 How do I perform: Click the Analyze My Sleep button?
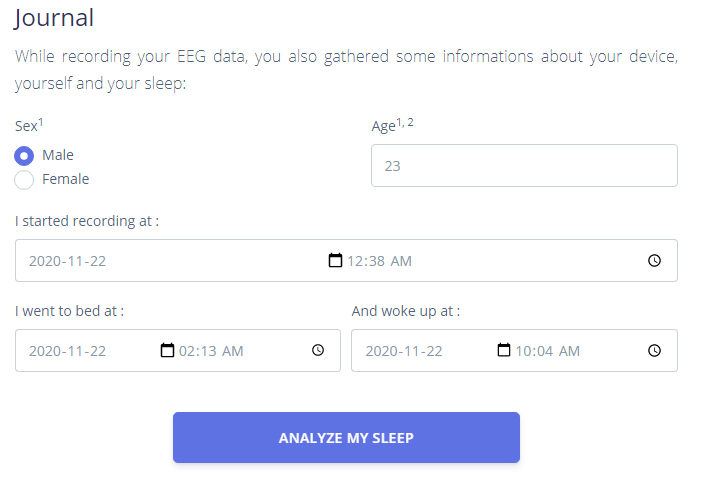pos(346,438)
